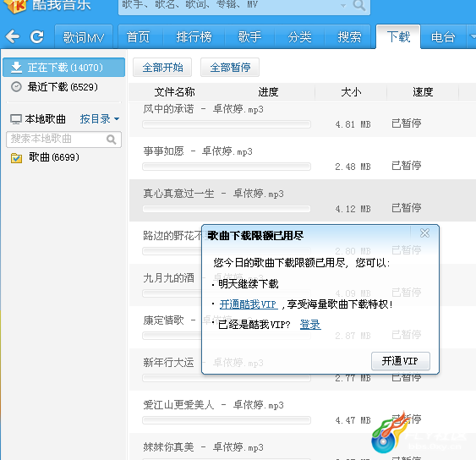Viewport: 476px width, 460px height.
Task: Select file 事事如愿 - 卓依婷.mp3
Action: click(x=198, y=151)
